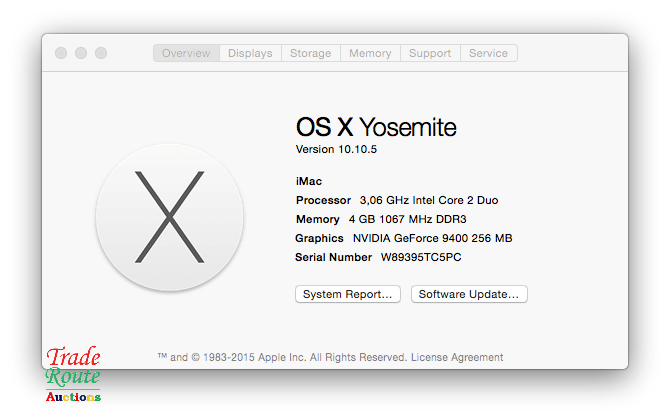
Task: Click graphics value NVIDIA GeForce 9400 256 MB
Action: 432,238
